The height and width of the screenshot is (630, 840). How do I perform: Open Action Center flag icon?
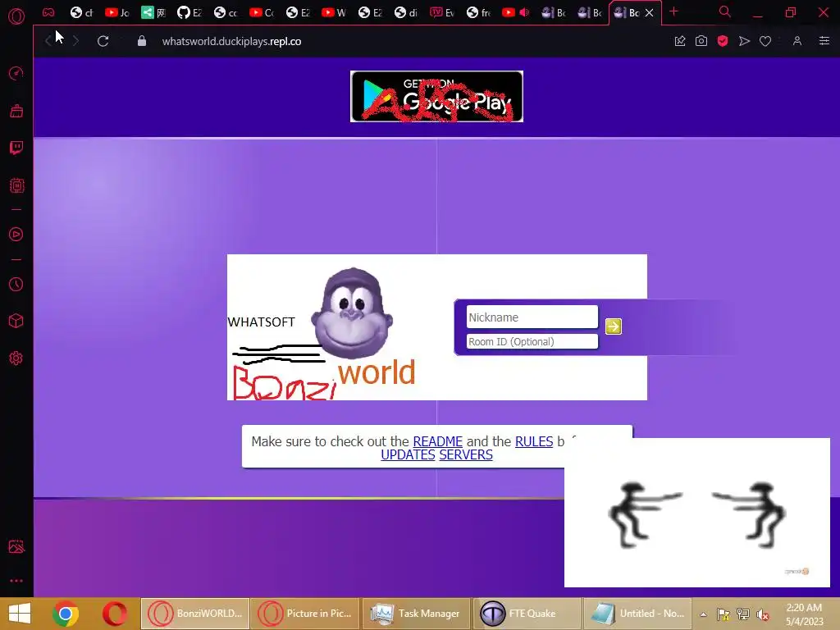pyautogui.click(x=724, y=614)
